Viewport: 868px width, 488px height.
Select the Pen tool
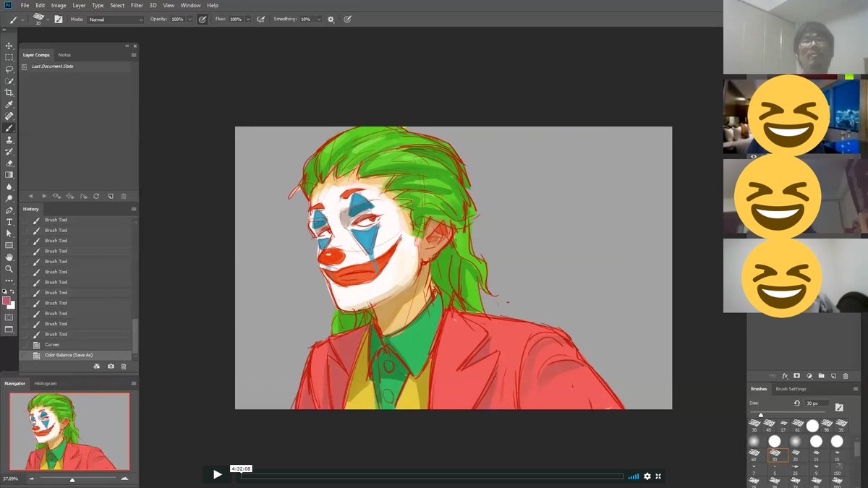click(9, 210)
